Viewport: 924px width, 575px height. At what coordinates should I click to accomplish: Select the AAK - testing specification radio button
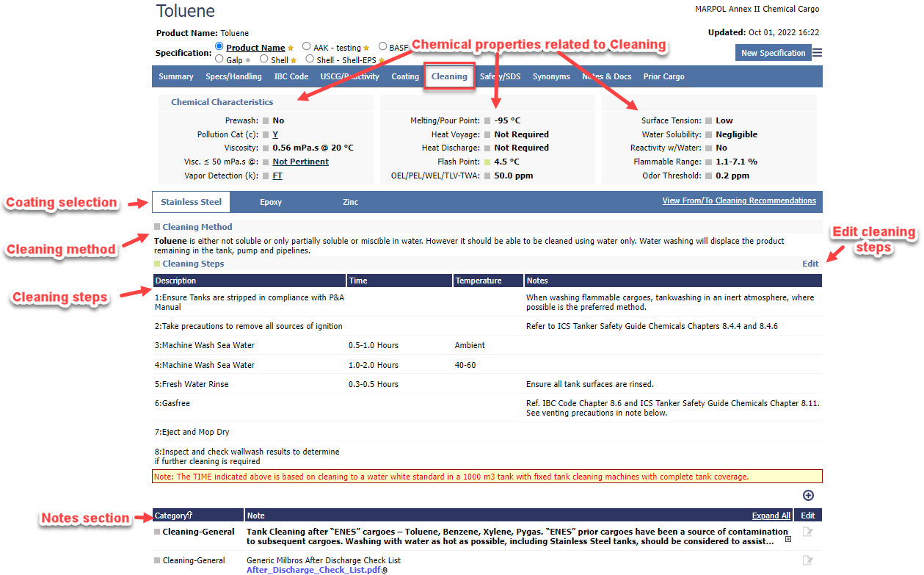point(306,47)
